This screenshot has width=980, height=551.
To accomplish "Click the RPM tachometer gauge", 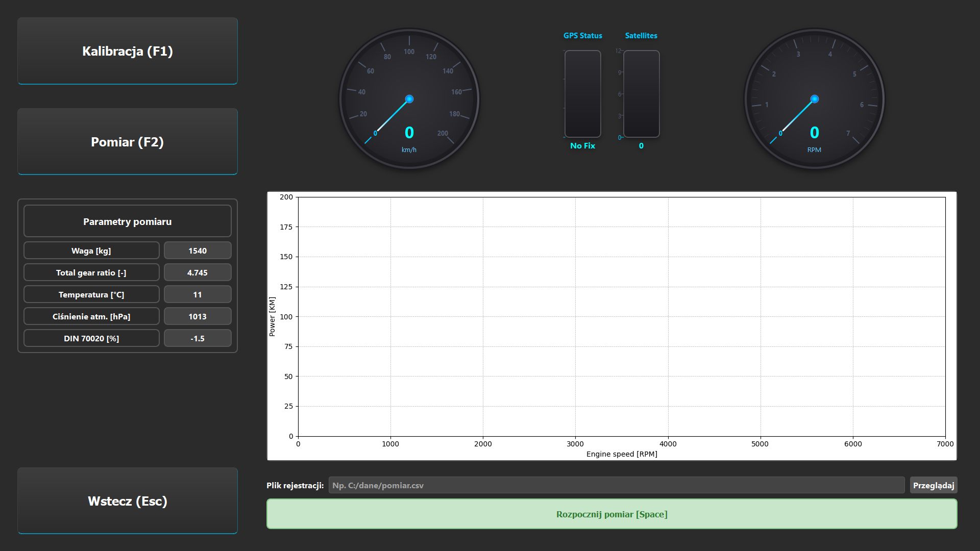I will click(815, 99).
